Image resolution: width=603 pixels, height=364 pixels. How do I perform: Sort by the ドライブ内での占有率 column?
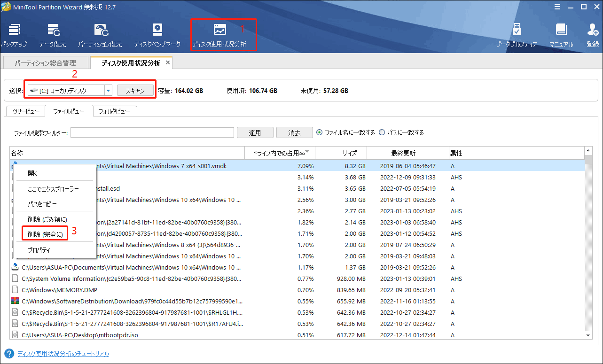(280, 153)
